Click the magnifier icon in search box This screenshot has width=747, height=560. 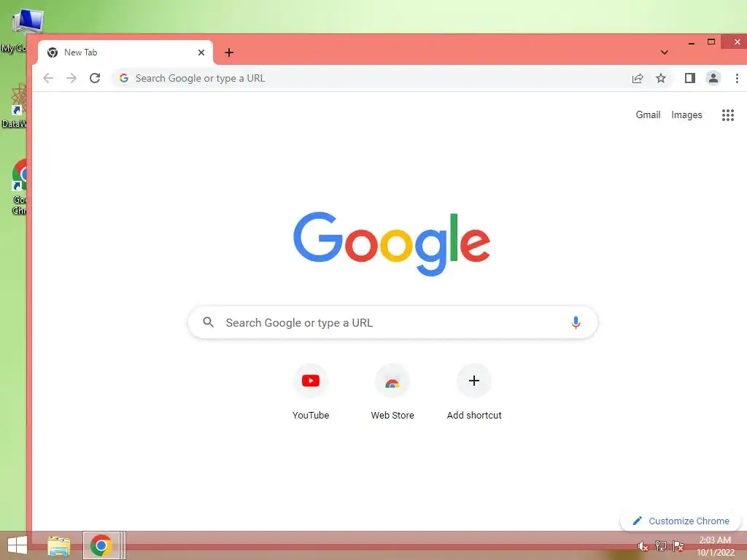tap(208, 322)
